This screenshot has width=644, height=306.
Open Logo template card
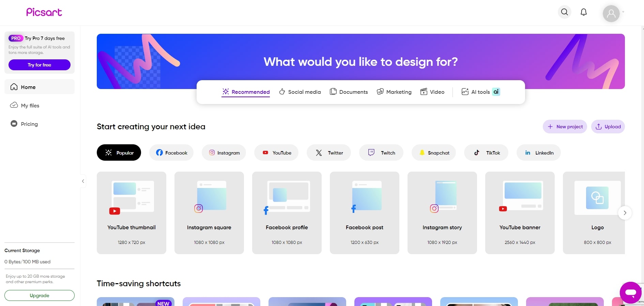[x=594, y=213]
